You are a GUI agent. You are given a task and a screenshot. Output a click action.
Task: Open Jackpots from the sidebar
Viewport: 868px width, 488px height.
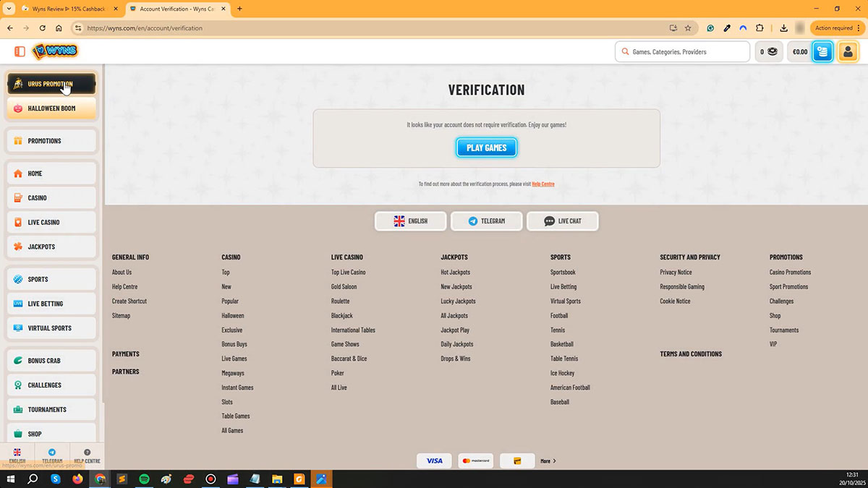[x=51, y=247]
